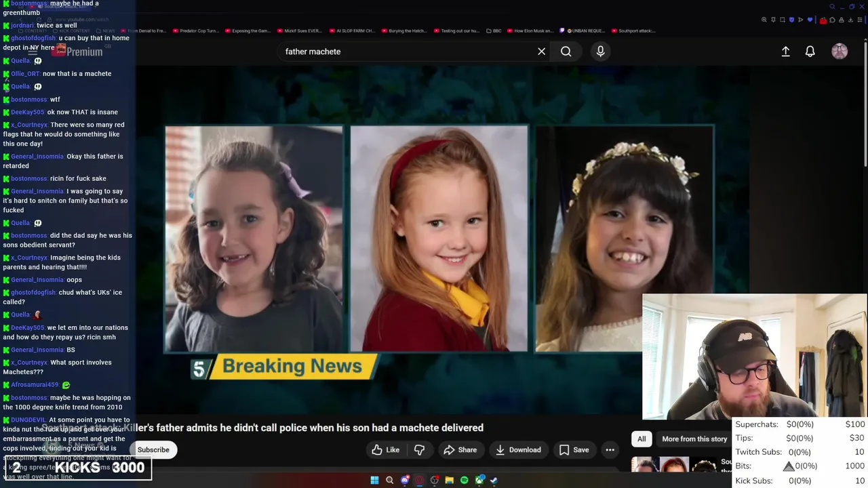Open Steam from the taskbar
868x488 pixels.
494,480
